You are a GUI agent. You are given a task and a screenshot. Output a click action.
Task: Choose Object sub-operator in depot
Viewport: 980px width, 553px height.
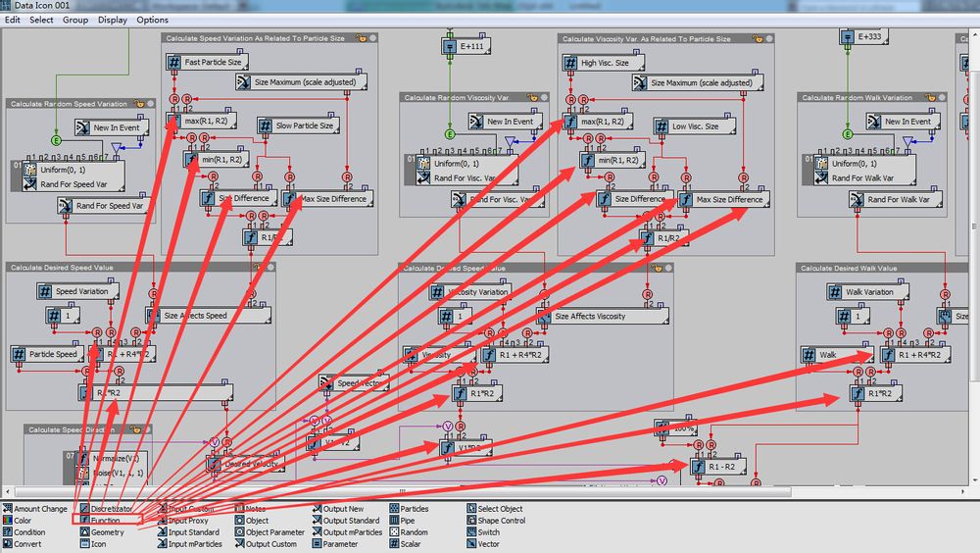click(x=252, y=521)
